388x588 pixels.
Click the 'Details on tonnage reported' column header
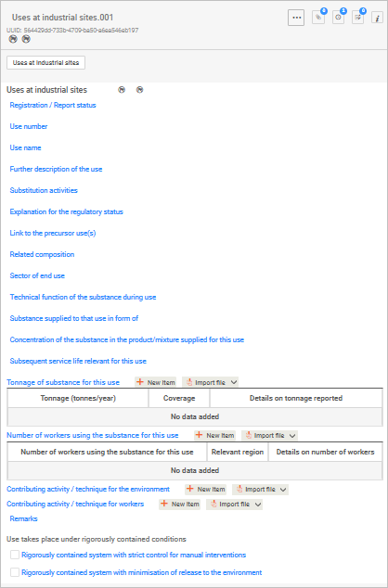click(296, 398)
